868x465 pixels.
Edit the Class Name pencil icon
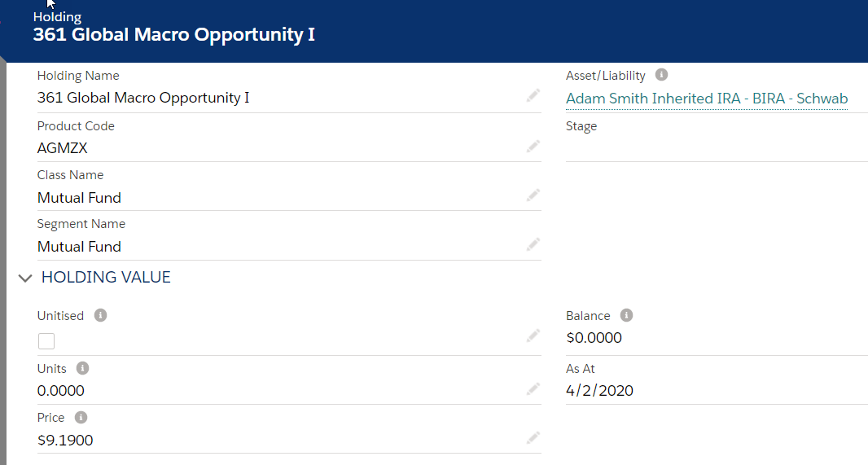[x=533, y=195]
